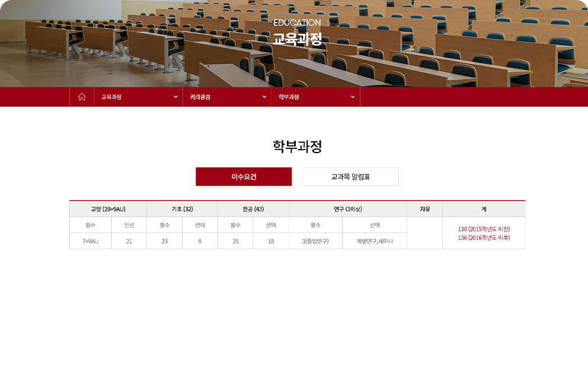The image size is (588, 365).
Task: Click the 교양 (28+9AU) column header
Action: 108,209
